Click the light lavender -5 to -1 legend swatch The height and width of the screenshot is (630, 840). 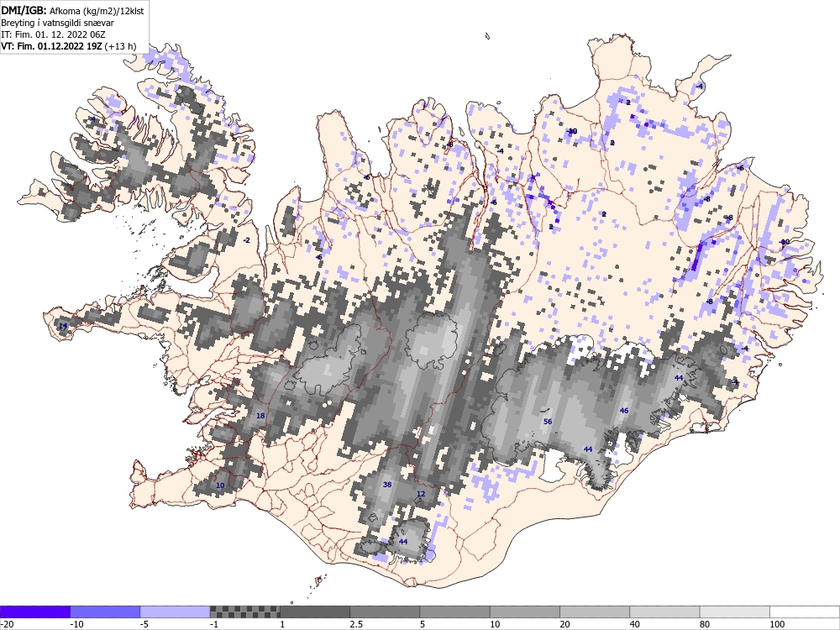pyautogui.click(x=175, y=612)
